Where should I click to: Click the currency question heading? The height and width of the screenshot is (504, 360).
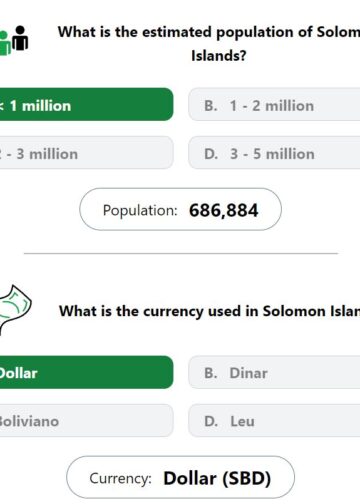(x=209, y=311)
